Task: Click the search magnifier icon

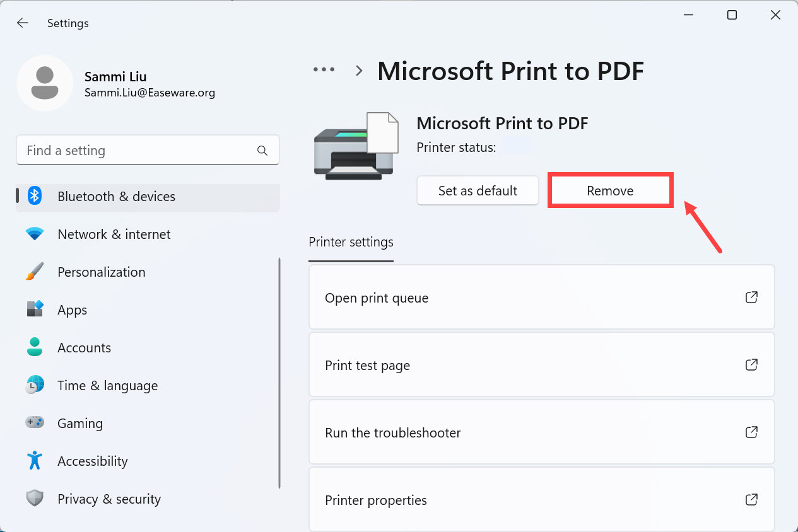Action: 262,151
